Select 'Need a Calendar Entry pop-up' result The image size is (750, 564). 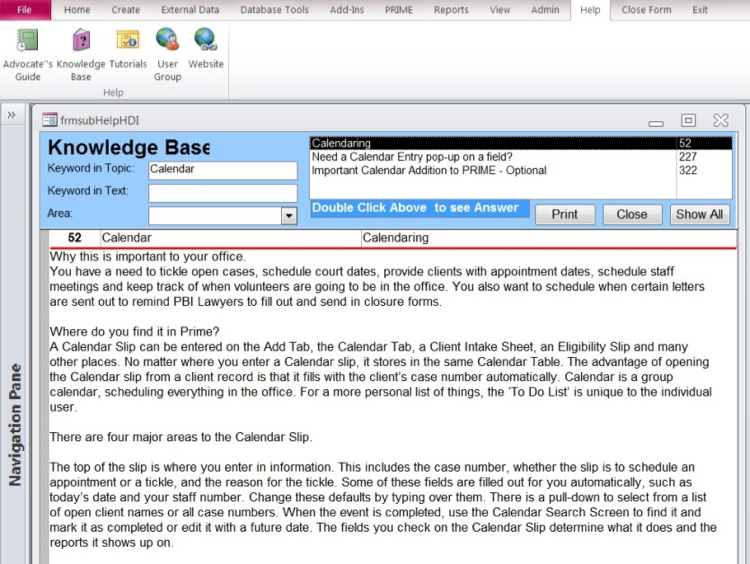point(492,157)
